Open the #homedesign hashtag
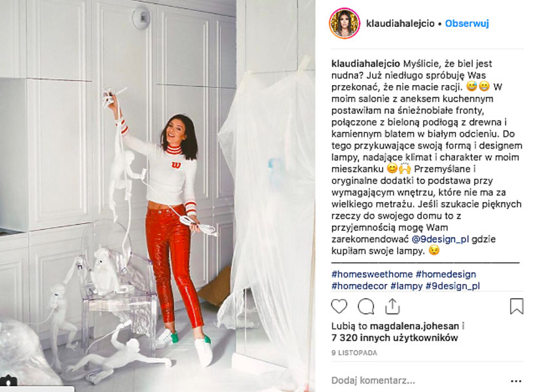 coord(446,274)
